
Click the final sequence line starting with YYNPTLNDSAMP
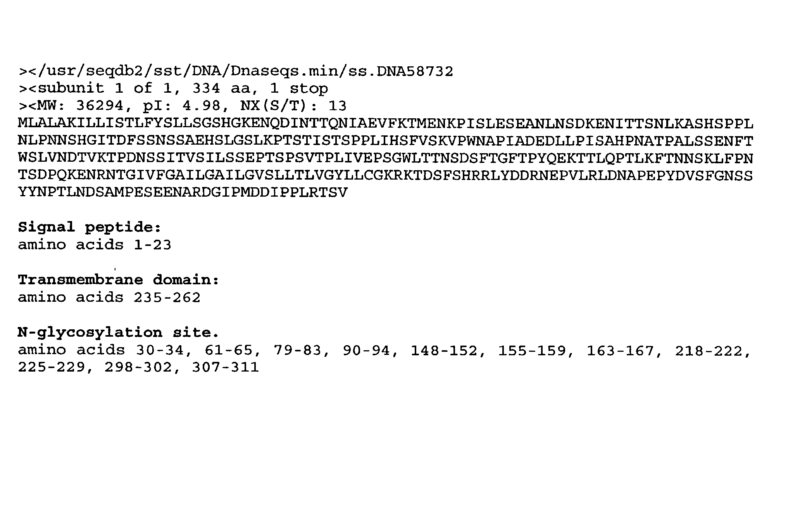(x=183, y=192)
